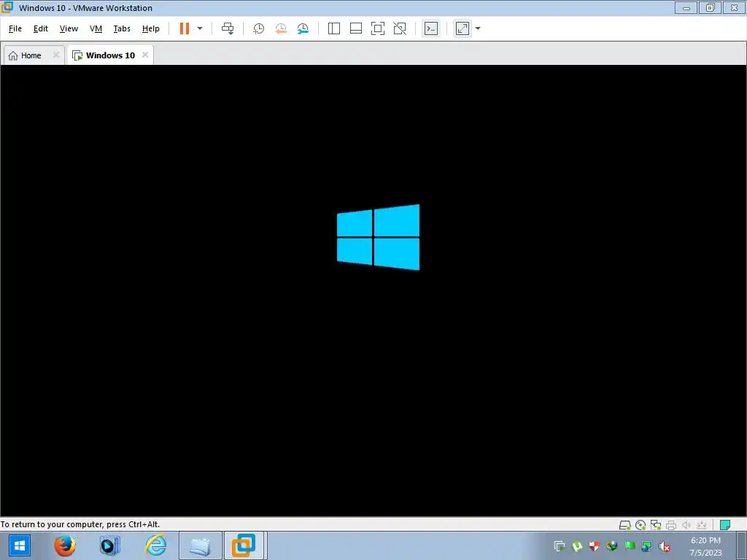Click the orange Pause VM button
The height and width of the screenshot is (560, 747).
tap(185, 28)
